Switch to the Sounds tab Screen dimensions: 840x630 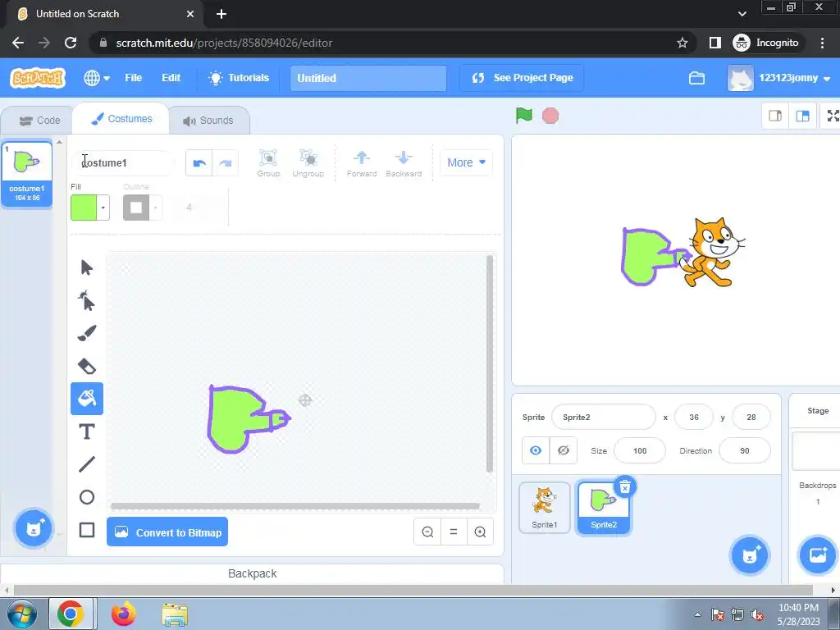[208, 121]
